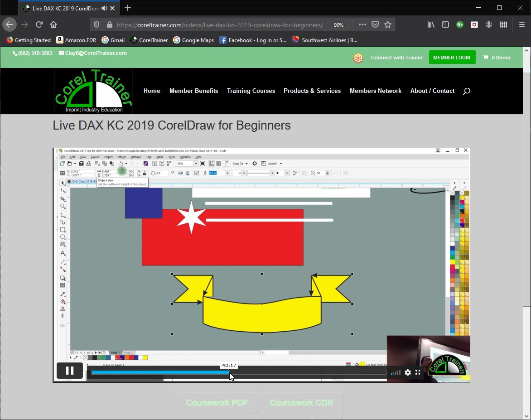The image size is (531, 420).
Task: Click the Corel Trainer site logo
Action: (x=93, y=91)
